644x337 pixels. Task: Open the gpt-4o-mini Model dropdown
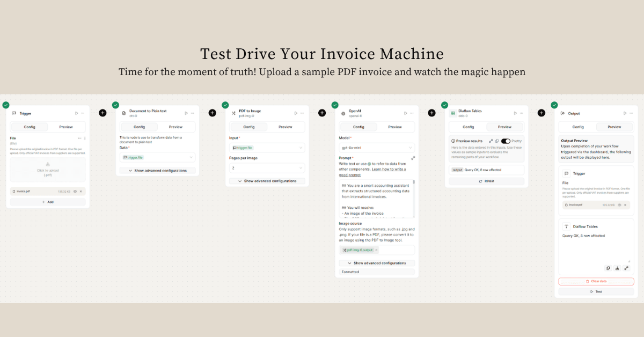[377, 148]
